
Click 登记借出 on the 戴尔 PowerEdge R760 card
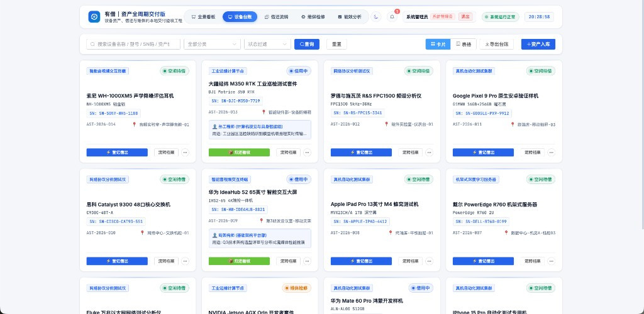483,261
